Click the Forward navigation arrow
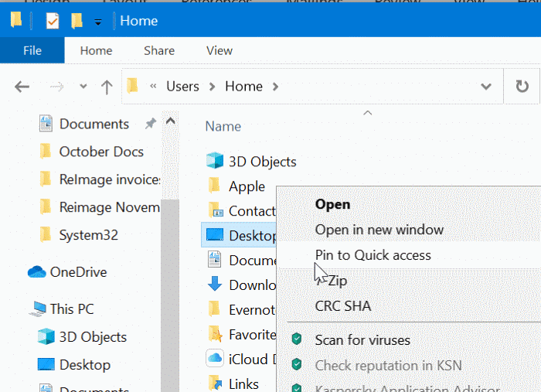Image resolution: width=541 pixels, height=392 pixels. point(57,87)
